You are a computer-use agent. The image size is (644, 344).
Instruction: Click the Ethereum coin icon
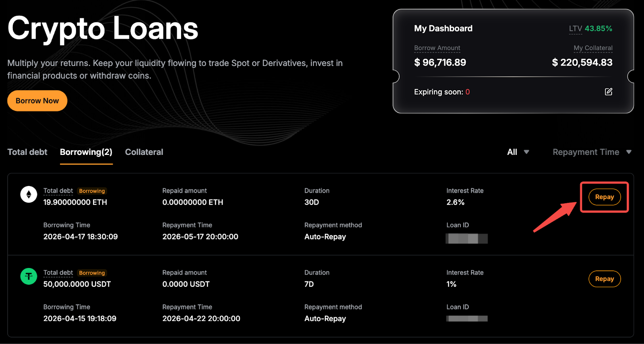[29, 195]
